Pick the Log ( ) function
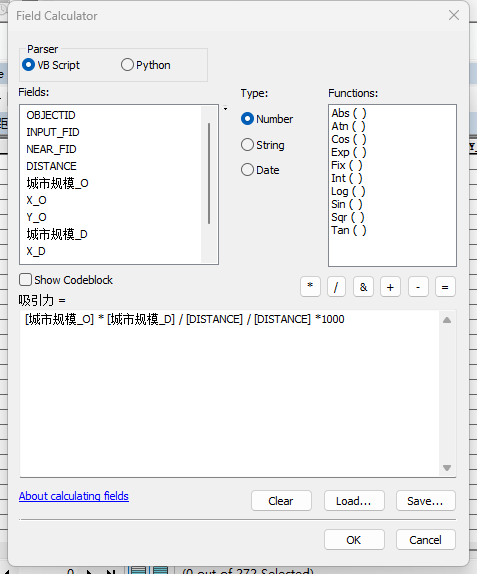This screenshot has height=574, width=477. click(348, 191)
